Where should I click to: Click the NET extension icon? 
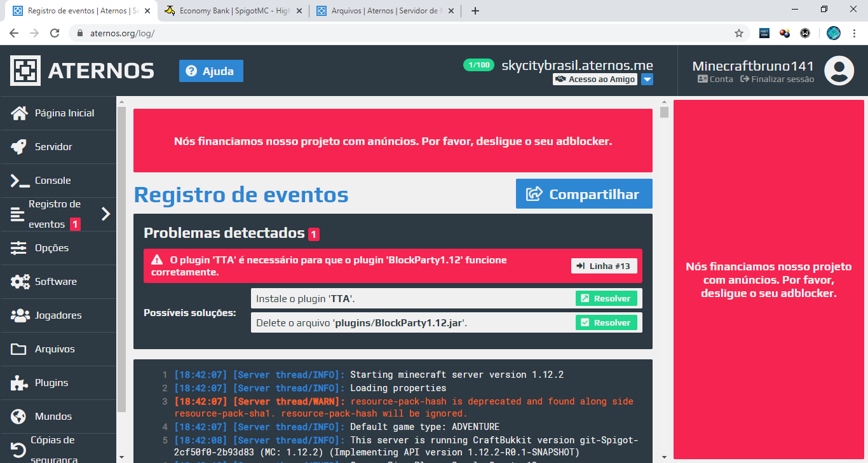tap(764, 33)
